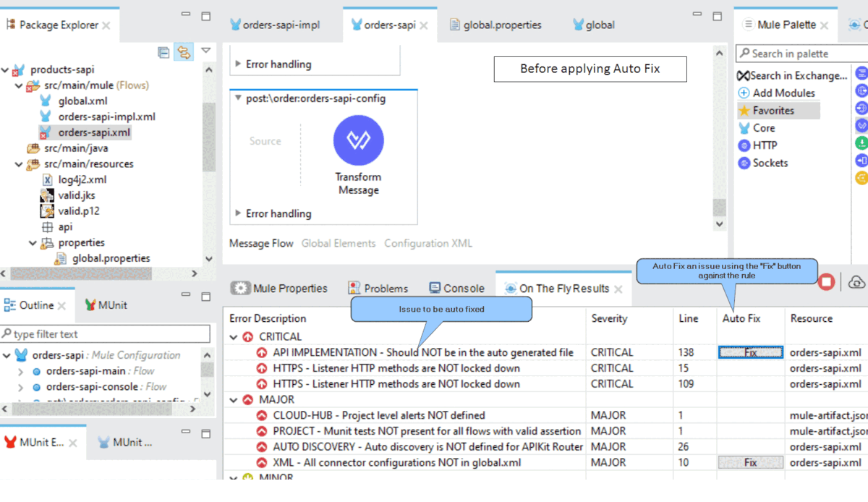Toggle Link with Editor in Package Explorer

pos(184,52)
